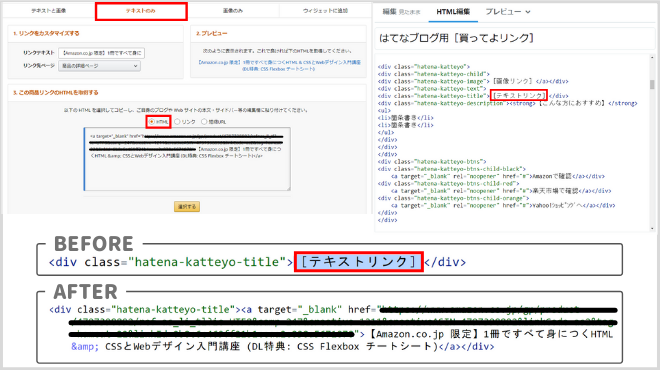Click the 楽天市場で確認 anchor line
This screenshot has height=370, width=660.
501,191
